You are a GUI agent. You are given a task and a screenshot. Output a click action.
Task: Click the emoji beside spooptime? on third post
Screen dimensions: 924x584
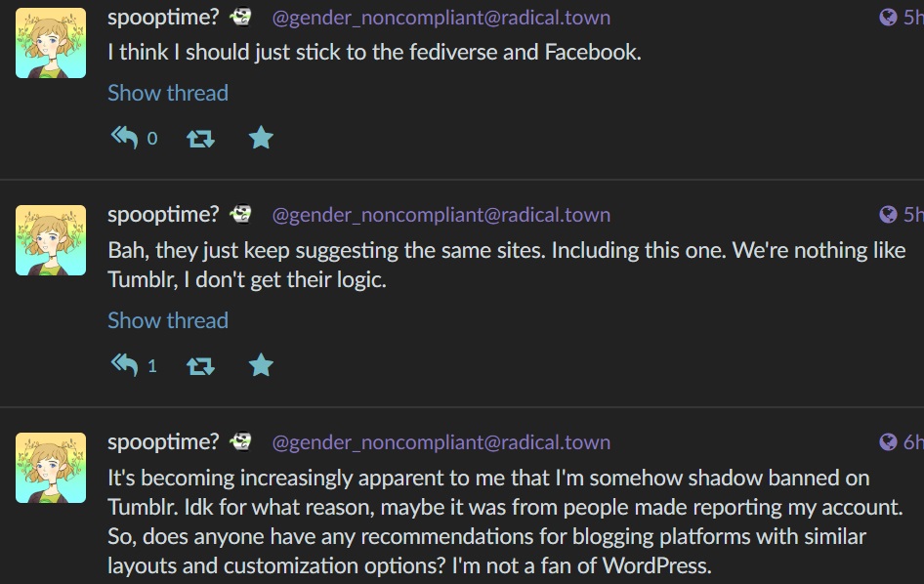(x=240, y=440)
